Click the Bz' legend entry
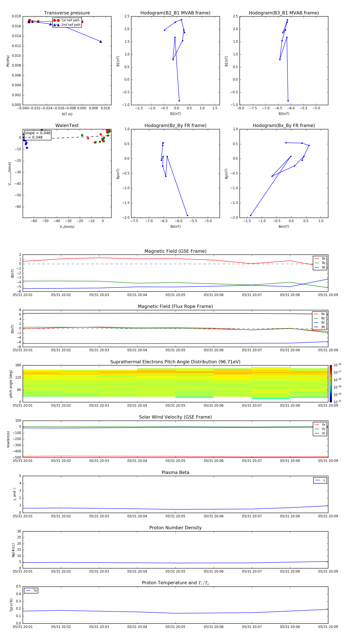 tap(320, 323)
